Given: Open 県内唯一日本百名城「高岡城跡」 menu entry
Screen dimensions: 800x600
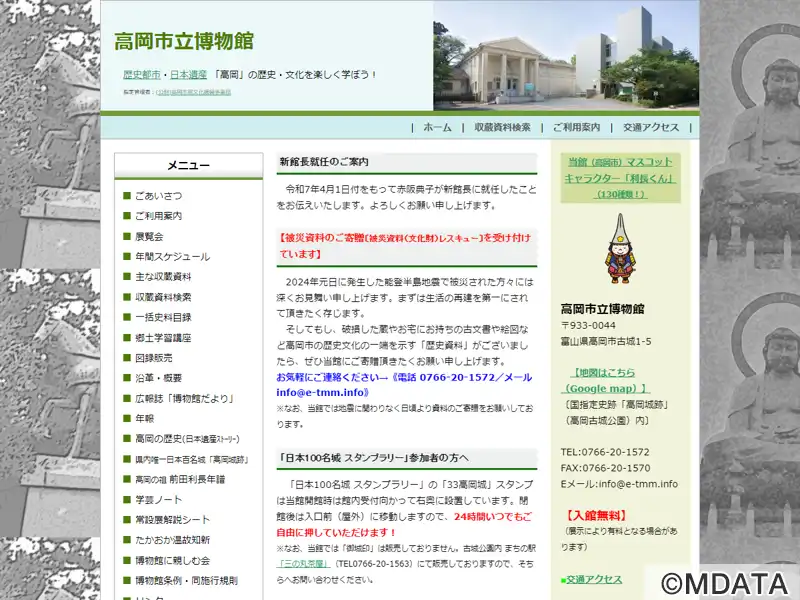Looking at the screenshot, I should point(192,459).
